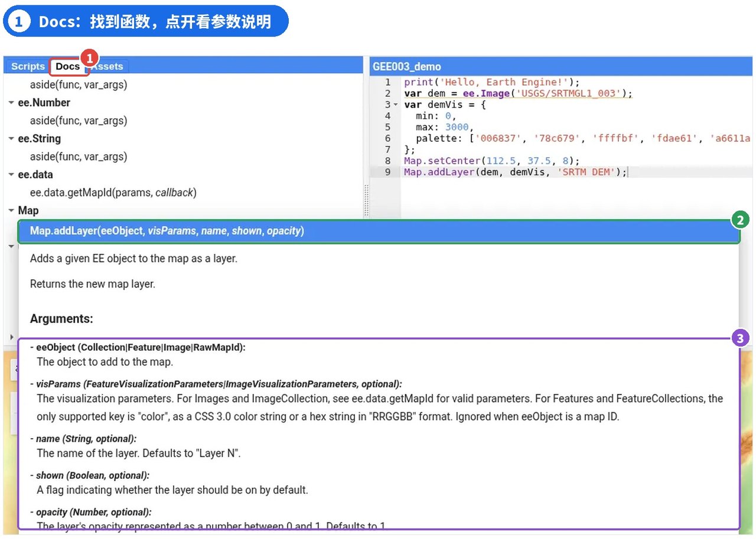Click the 'shown (Boolean, optional)' argument heading

[x=89, y=475]
